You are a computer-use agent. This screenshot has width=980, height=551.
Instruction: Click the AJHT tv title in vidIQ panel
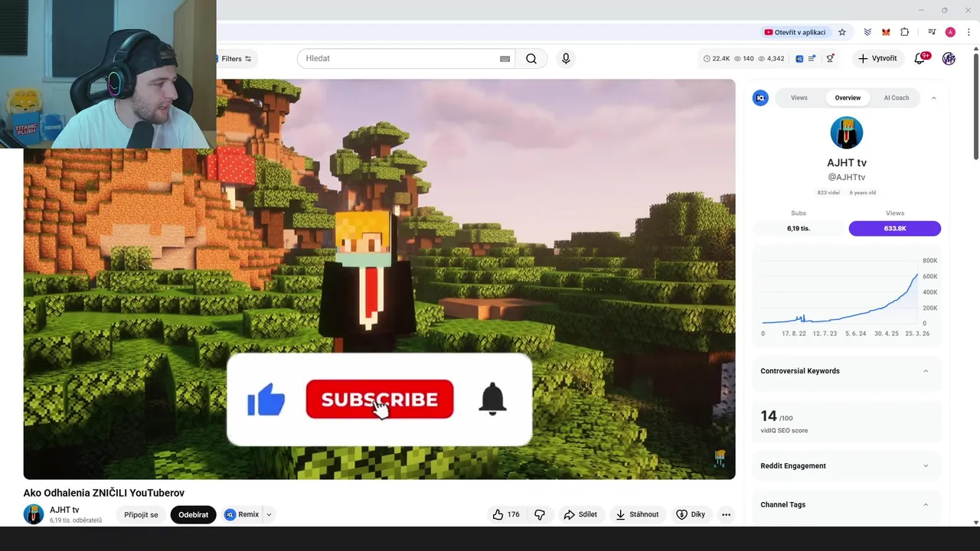pos(847,162)
